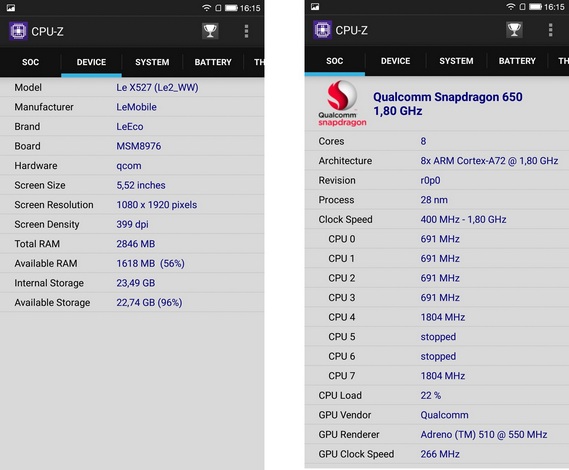The image size is (569, 470).
Task: Open the three-dot overflow menu on right screen
Action: tap(550, 30)
